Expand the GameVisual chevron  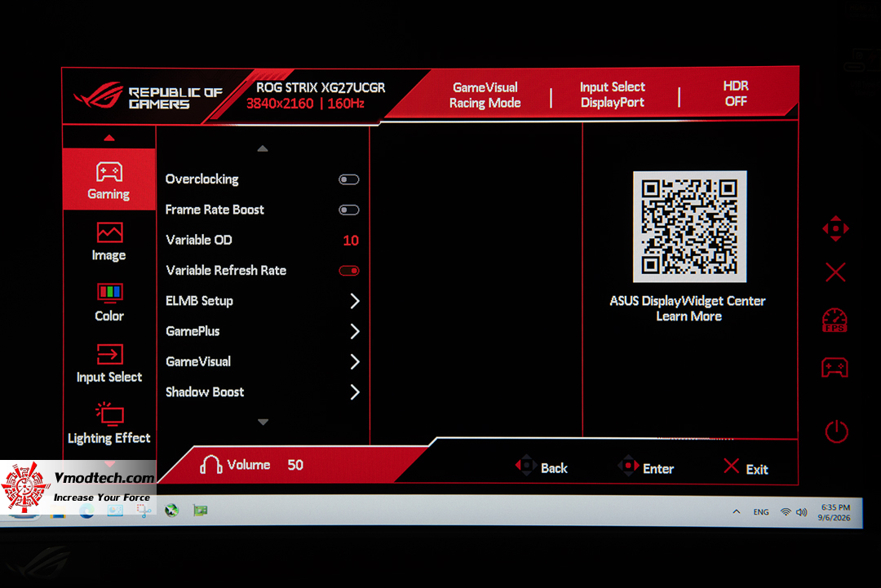pyautogui.click(x=355, y=361)
